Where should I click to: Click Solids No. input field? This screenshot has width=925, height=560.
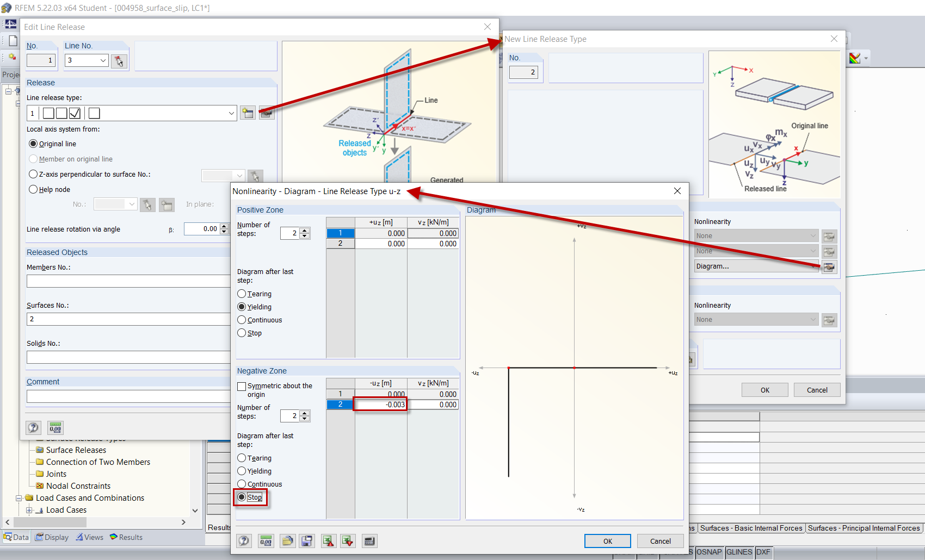[x=128, y=357]
